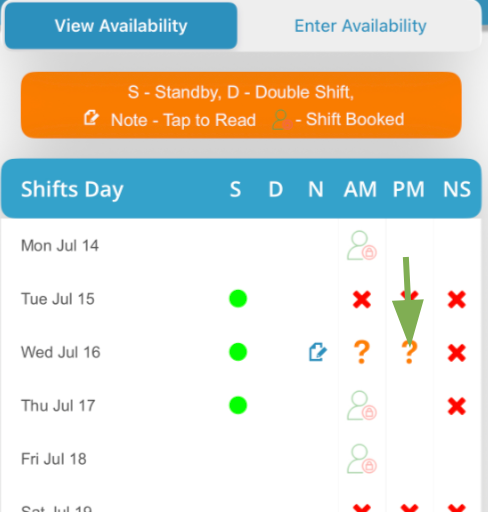Click the NS red X on Tue Jul 15
This screenshot has width=488, height=512.
pyautogui.click(x=457, y=299)
